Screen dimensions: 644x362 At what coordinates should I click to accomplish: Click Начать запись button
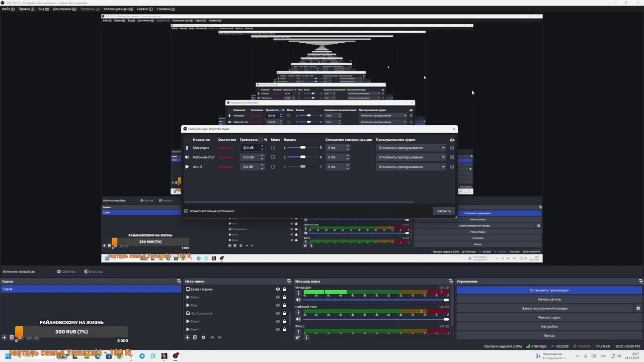(x=549, y=299)
